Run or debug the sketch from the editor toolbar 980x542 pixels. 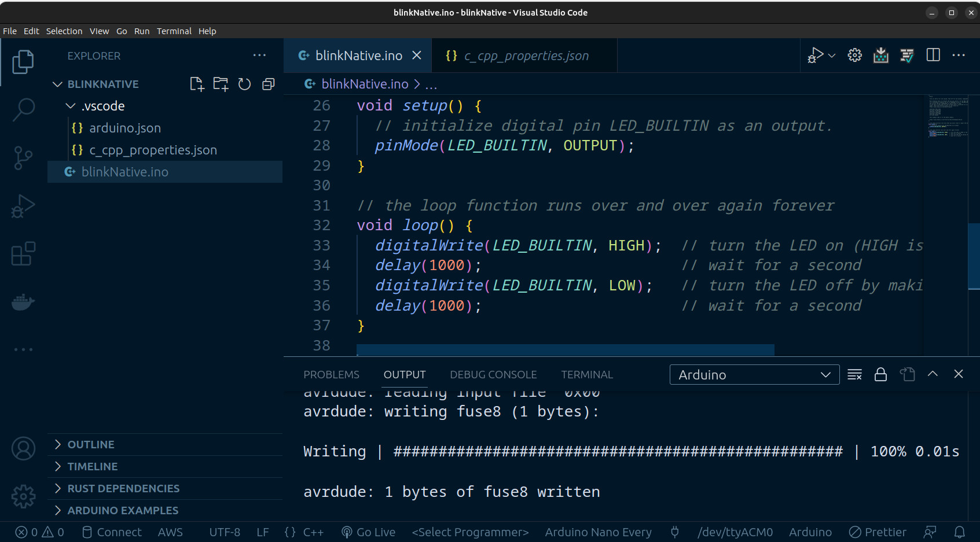815,56
